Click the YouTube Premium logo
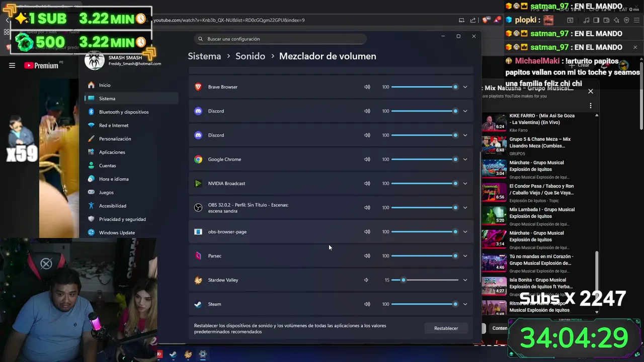This screenshot has height=362, width=644. (41, 65)
